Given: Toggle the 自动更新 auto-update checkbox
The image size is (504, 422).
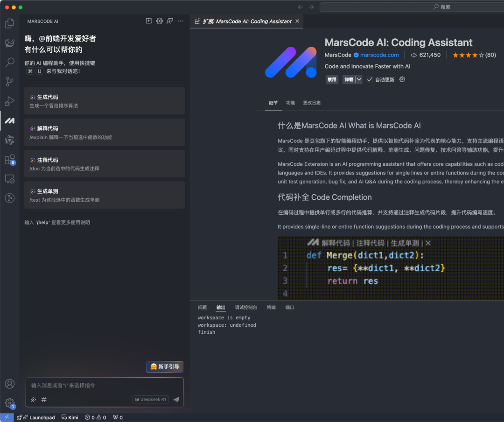Looking at the screenshot, I should [x=370, y=79].
